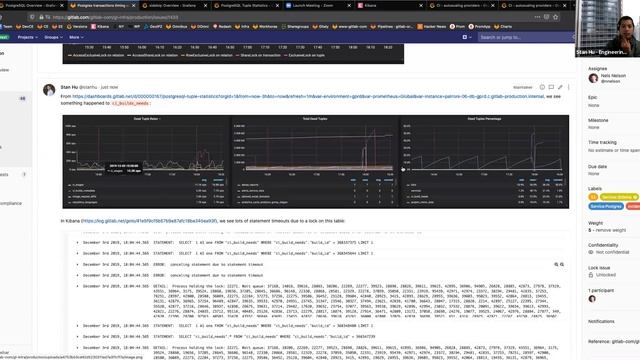Click the 'remove weight' link

tap(611, 230)
